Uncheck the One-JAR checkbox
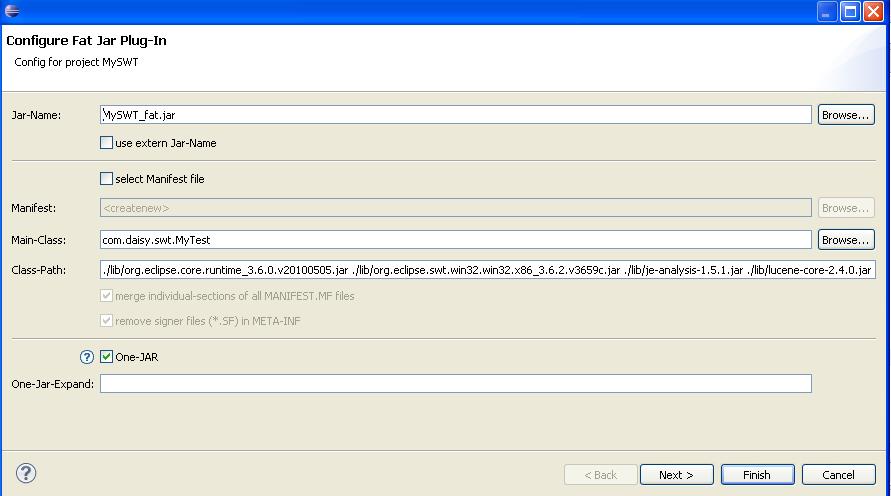This screenshot has width=891, height=496. click(106, 357)
